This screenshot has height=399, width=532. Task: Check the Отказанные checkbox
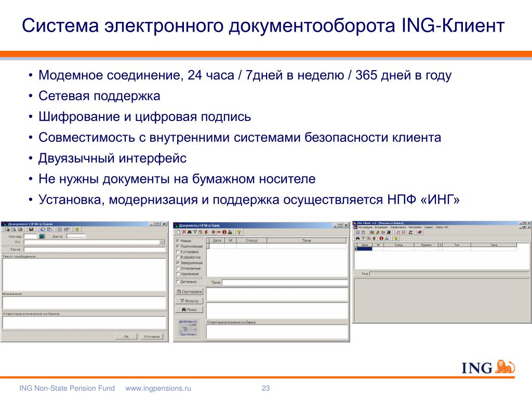point(178,268)
